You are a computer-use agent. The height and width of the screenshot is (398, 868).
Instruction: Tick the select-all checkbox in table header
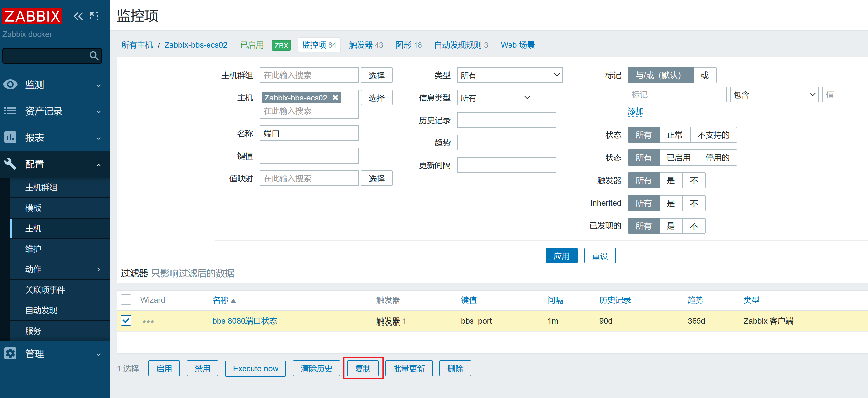[126, 299]
